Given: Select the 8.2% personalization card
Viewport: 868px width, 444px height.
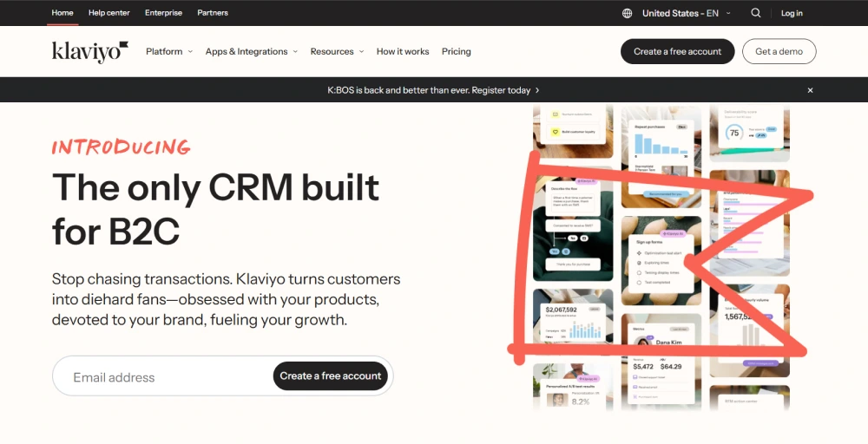Looking at the screenshot, I should [x=573, y=387].
